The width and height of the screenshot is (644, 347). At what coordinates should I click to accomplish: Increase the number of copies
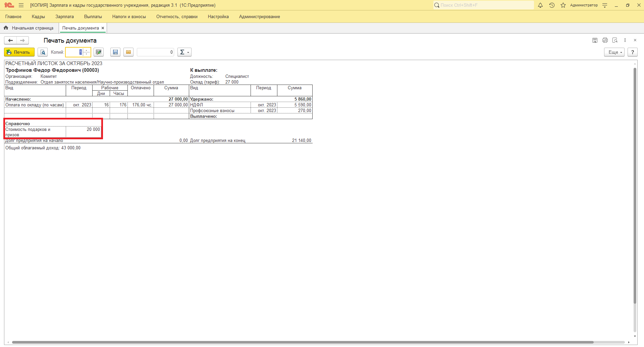pyautogui.click(x=87, y=50)
